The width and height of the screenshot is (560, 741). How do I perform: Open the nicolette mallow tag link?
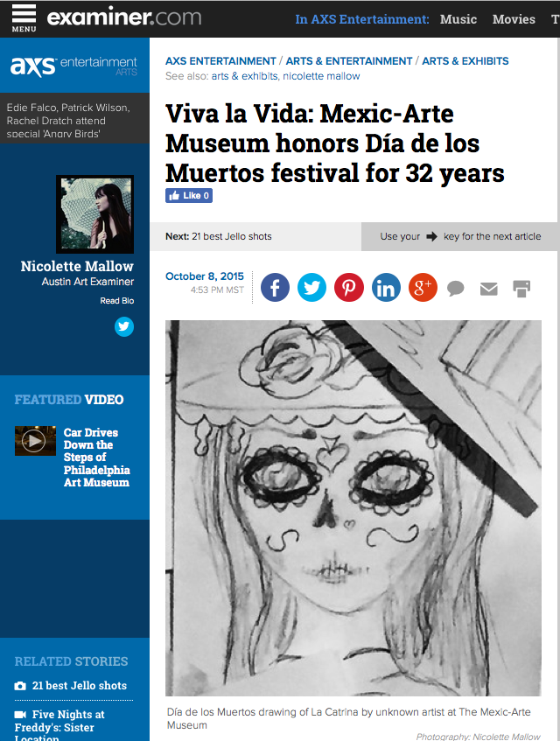321,76
